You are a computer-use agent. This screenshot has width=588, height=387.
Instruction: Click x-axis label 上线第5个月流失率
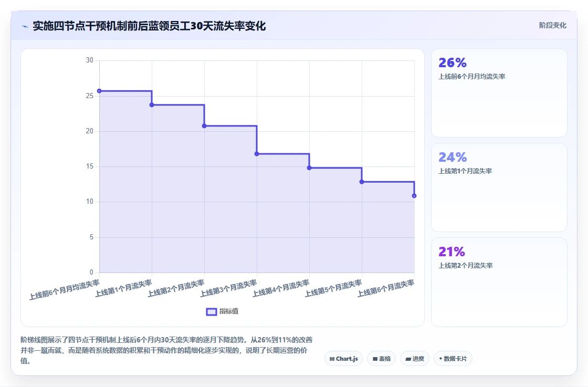[333, 288]
